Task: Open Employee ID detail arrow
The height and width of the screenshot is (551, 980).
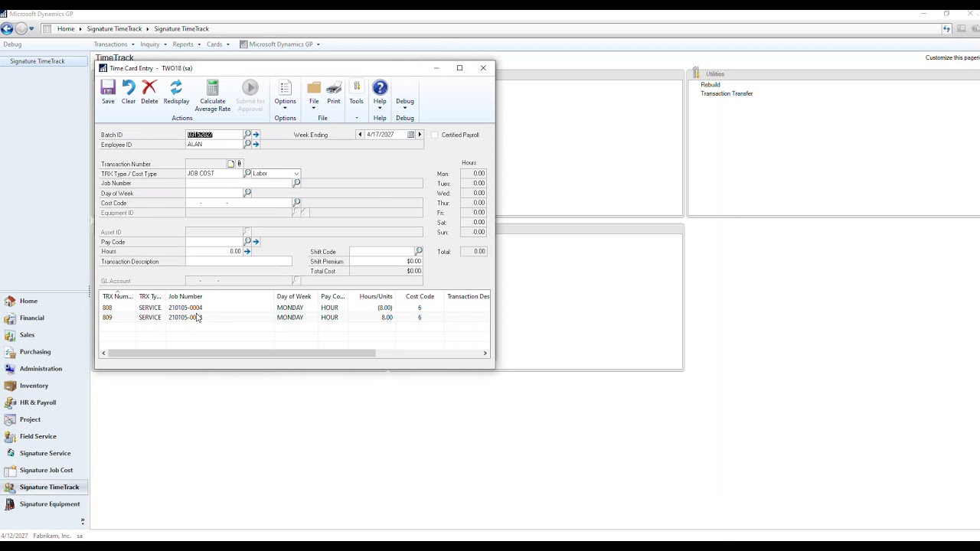Action: (x=256, y=144)
